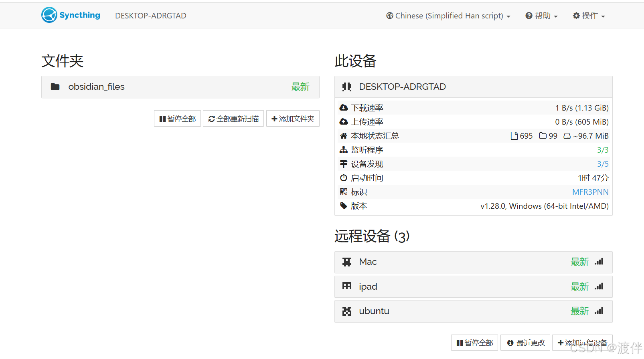Image resolution: width=644 pixels, height=359 pixels.
Task: Expand the ubuntu remote device panel
Action: point(474,311)
